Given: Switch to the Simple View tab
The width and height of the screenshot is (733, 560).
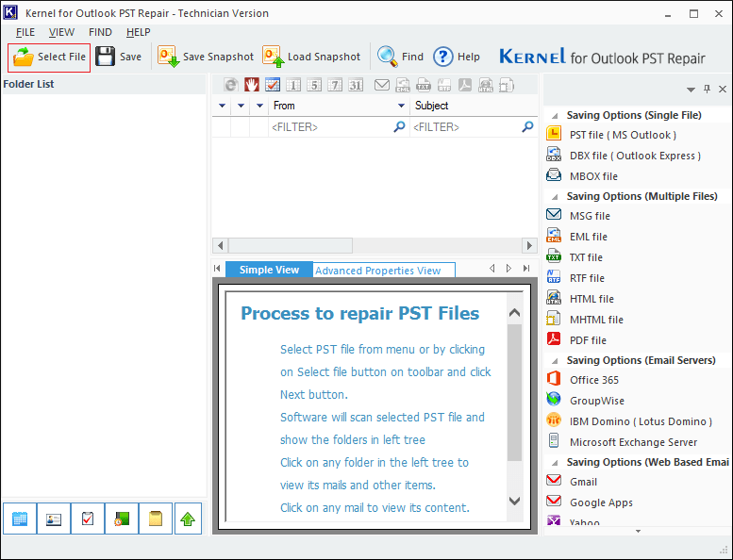Looking at the screenshot, I should click(269, 270).
